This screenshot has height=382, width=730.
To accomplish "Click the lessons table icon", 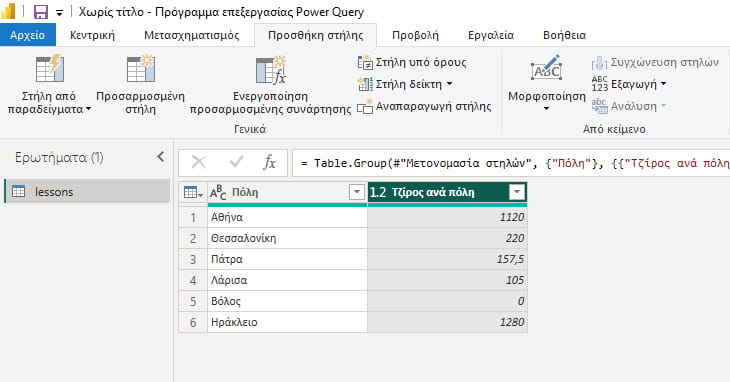I will click(18, 191).
